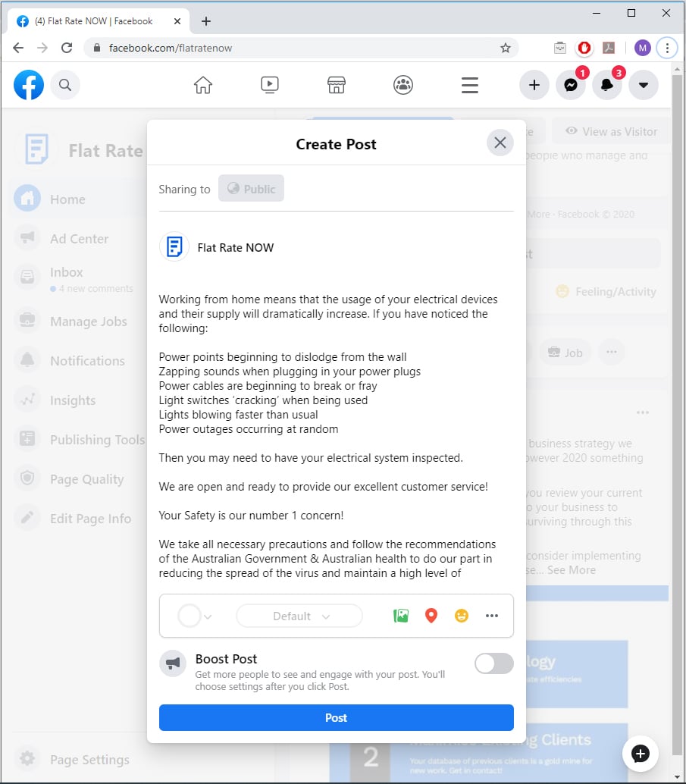Reload the Facebook page

67,48
